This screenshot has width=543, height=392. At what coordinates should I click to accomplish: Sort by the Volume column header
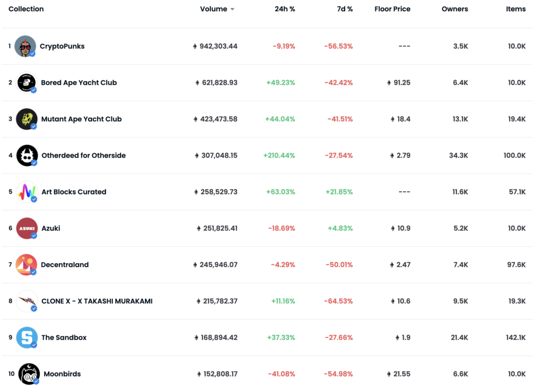[214, 9]
